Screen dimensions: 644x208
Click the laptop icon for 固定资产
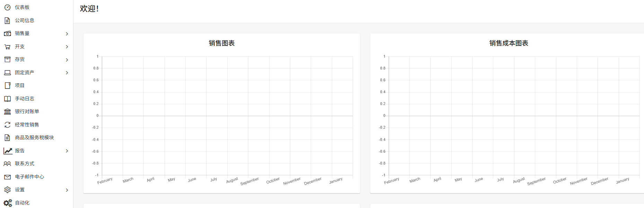7,73
